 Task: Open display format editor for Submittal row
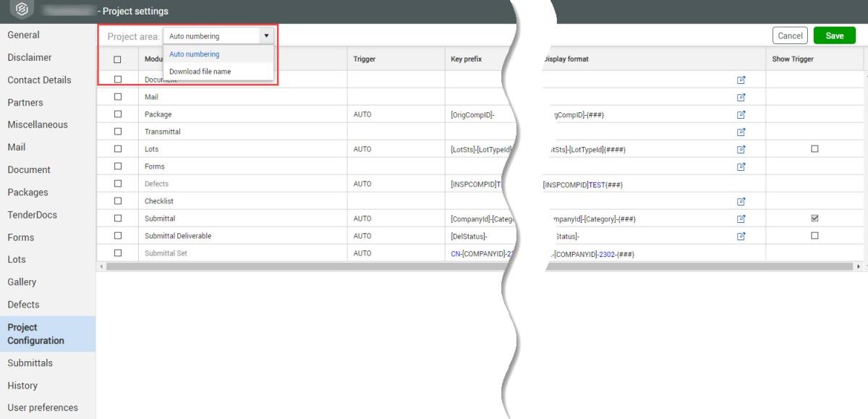(x=741, y=219)
